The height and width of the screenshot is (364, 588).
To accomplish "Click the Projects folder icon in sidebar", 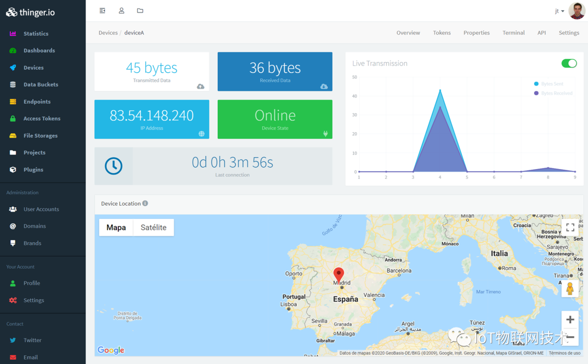I will click(13, 152).
